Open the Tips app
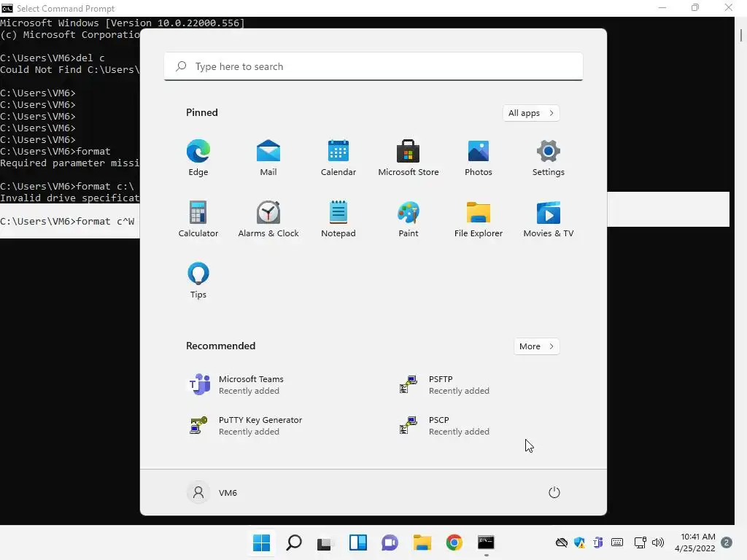747x560 pixels. pos(198,281)
